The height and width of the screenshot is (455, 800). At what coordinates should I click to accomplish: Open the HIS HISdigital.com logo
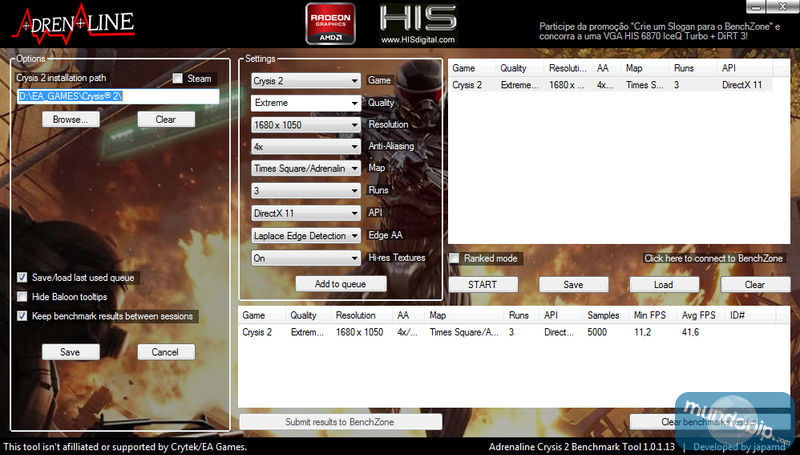[x=418, y=24]
